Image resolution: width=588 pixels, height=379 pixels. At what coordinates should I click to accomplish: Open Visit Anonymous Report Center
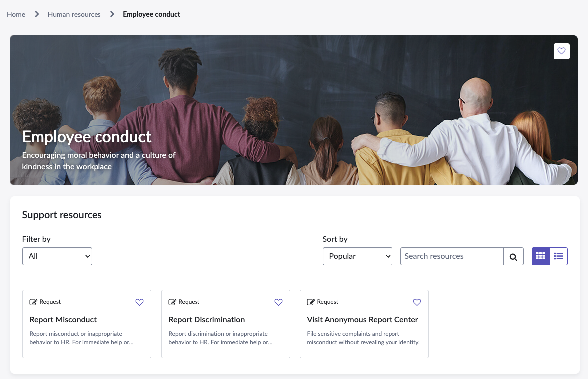tap(363, 320)
